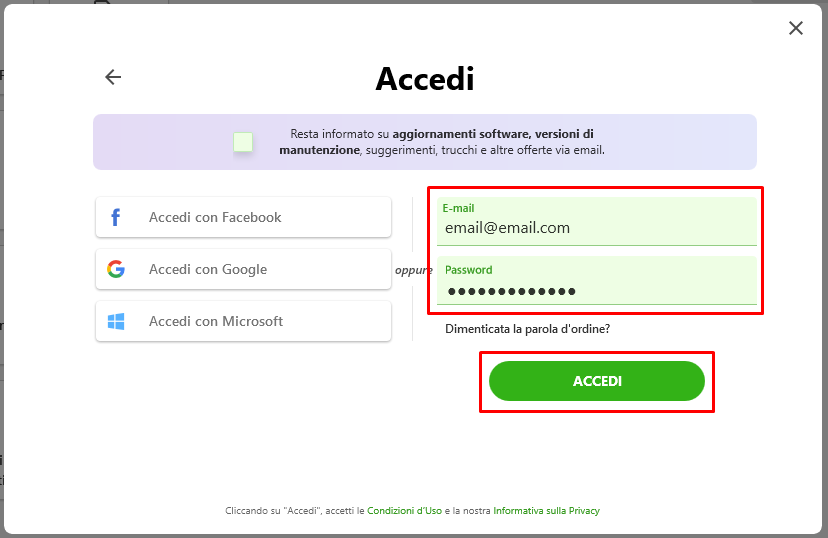This screenshot has width=828, height=538.
Task: Click the Accedi heading title
Action: coord(425,79)
